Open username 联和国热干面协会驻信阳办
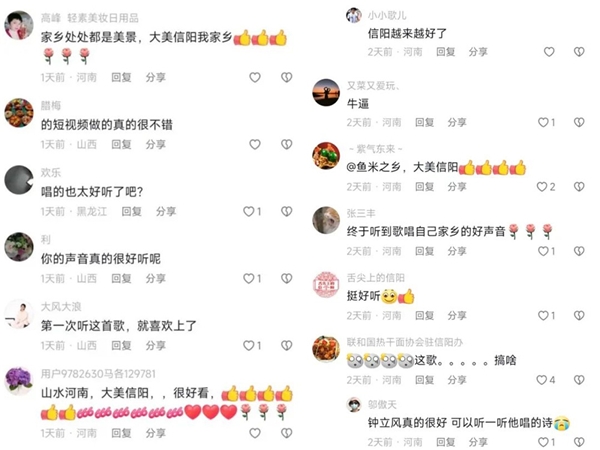The width and height of the screenshot is (600, 450). tap(405, 342)
